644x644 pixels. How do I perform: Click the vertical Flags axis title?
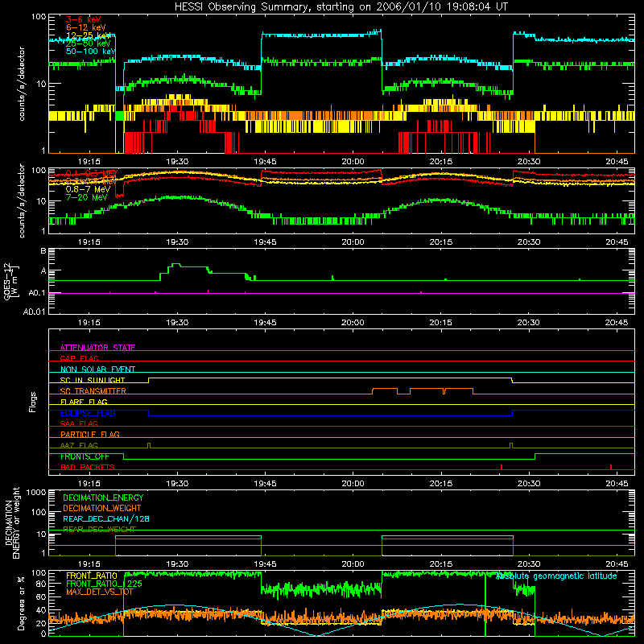click(x=33, y=402)
